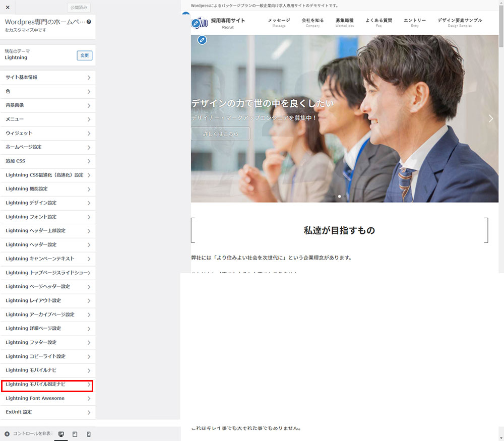The image size is (504, 441).
Task: Expand the 追加 CSS section
Action: (47, 161)
